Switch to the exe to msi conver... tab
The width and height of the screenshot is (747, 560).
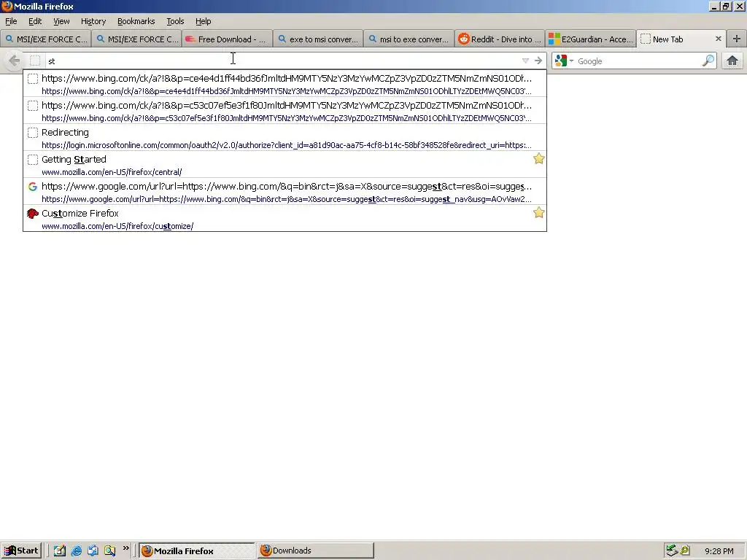point(318,39)
